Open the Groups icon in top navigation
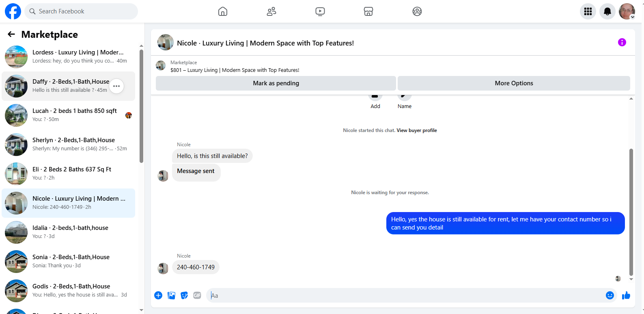The height and width of the screenshot is (314, 644). coord(417,11)
